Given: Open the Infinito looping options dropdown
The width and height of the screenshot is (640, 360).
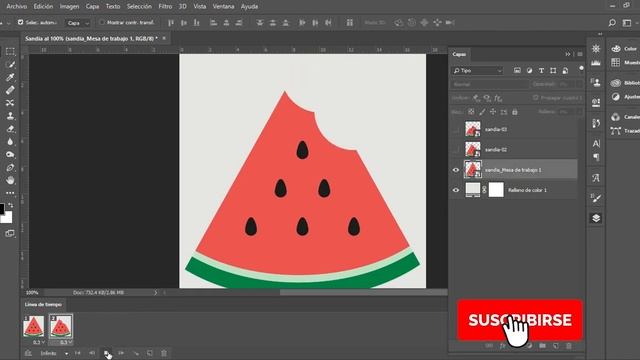Looking at the screenshot, I should 54,353.
